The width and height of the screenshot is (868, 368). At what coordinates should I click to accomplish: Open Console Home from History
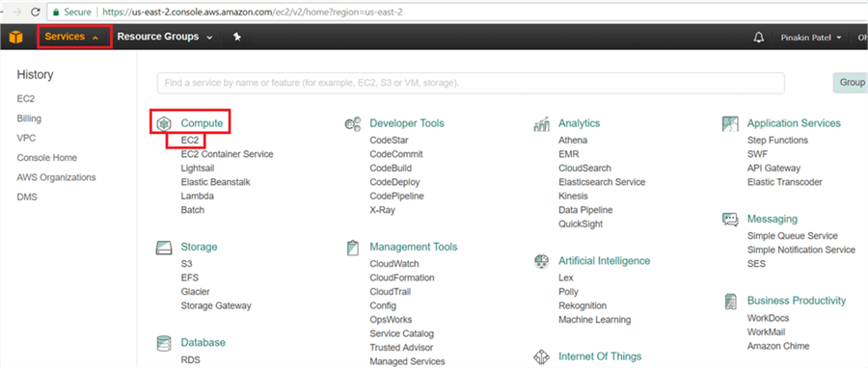coord(47,157)
